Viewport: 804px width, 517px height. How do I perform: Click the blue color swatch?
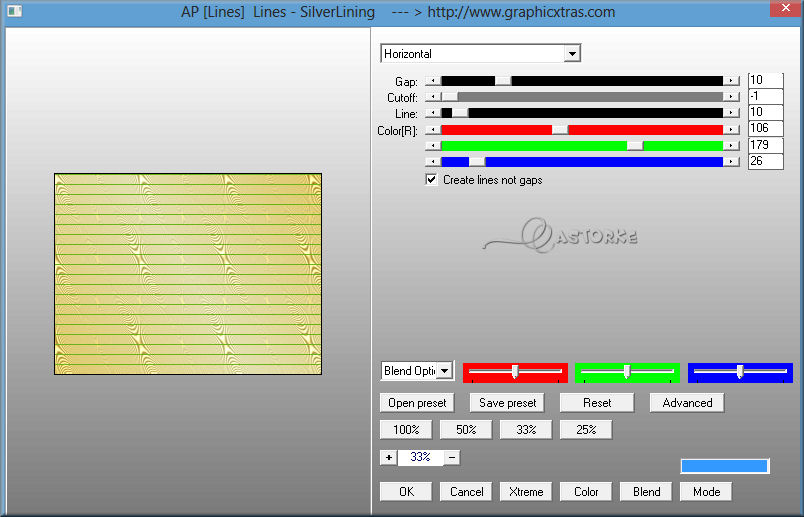725,466
